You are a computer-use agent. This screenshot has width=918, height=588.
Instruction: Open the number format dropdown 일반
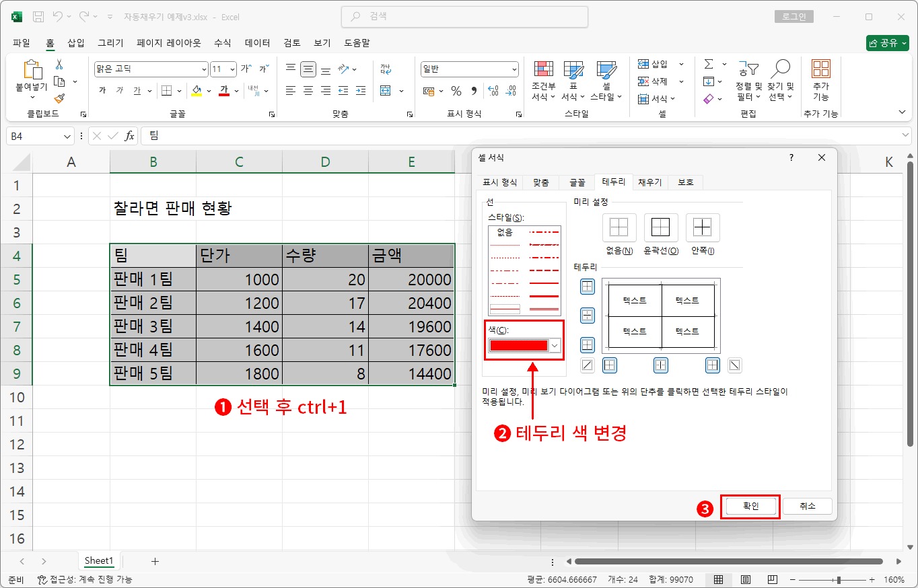click(x=514, y=69)
